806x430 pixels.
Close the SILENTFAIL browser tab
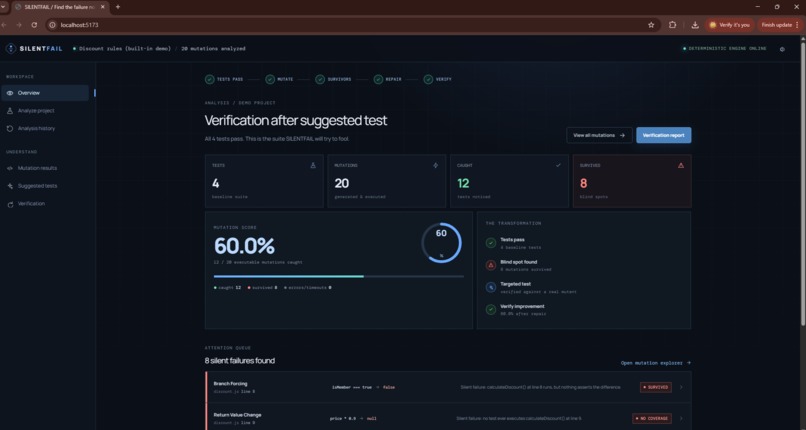[103, 7]
